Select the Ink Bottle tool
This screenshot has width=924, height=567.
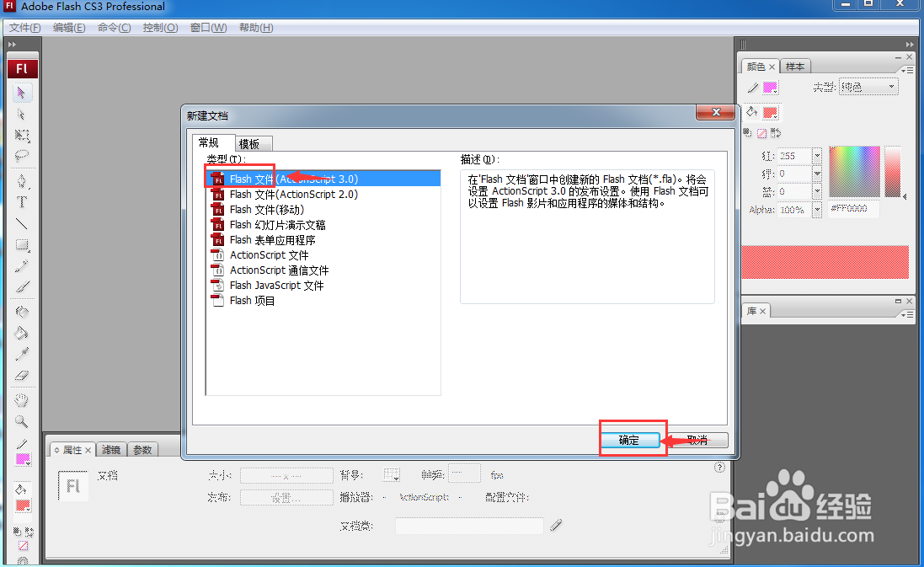22,312
